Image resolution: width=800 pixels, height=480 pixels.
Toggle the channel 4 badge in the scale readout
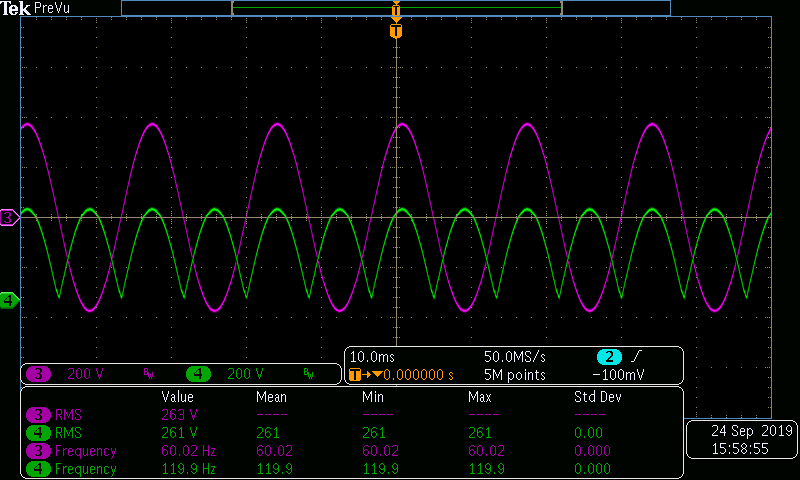click(x=199, y=375)
